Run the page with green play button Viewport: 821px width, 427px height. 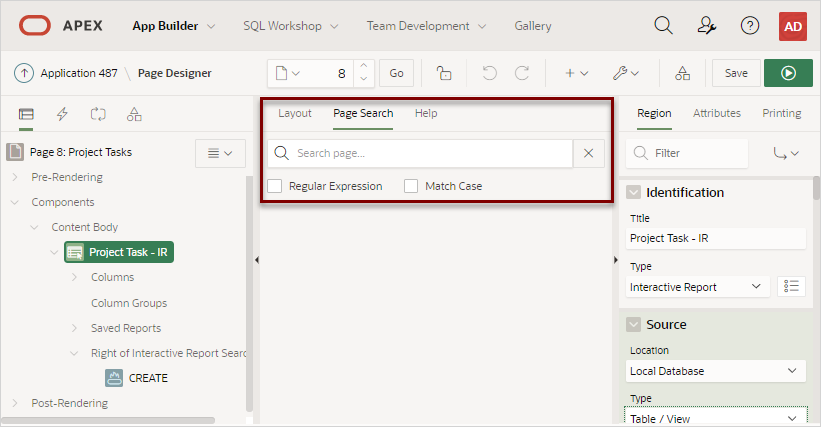[788, 73]
